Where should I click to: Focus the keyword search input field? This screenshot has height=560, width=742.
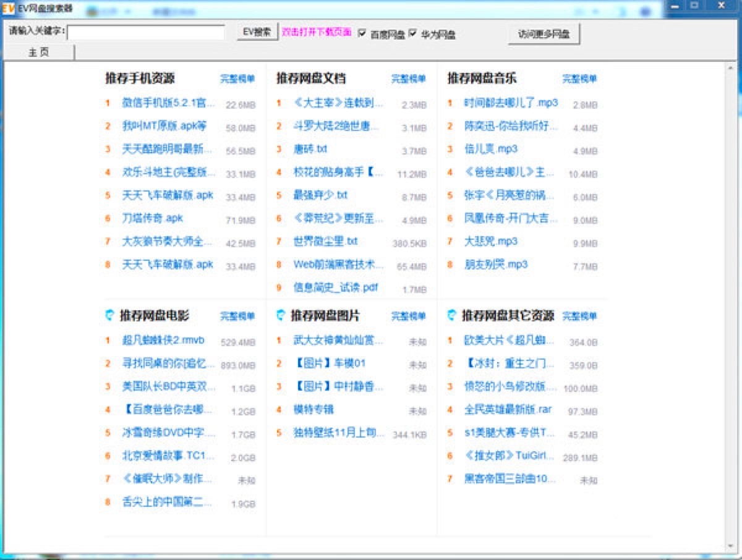[146, 32]
